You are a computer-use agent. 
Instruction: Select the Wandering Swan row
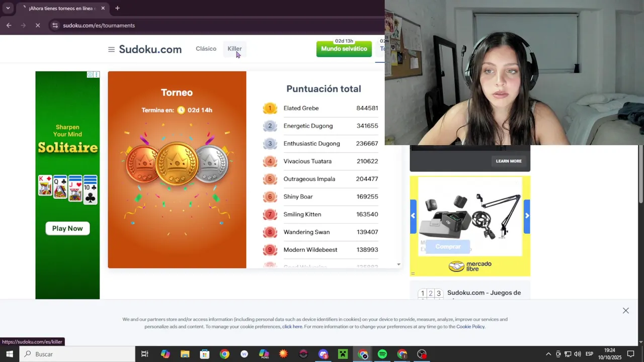320,232
